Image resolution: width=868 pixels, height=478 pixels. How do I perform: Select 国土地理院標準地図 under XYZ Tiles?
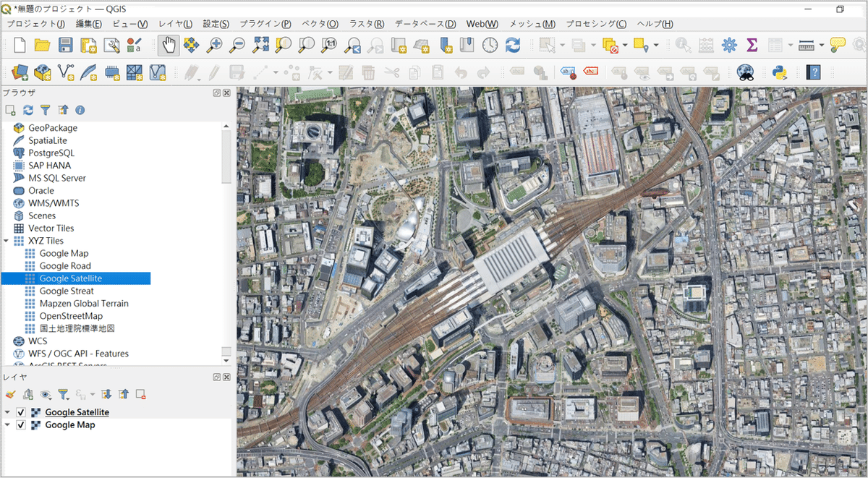pos(77,328)
